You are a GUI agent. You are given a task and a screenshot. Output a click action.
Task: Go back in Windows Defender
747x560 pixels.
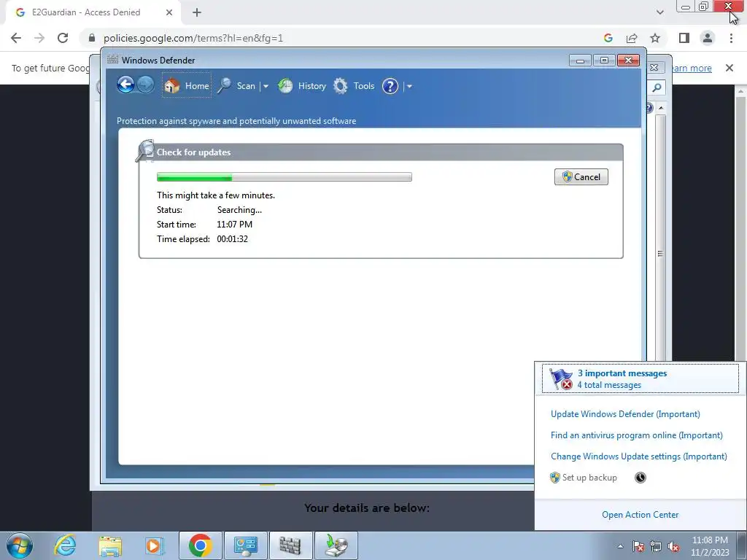click(125, 85)
